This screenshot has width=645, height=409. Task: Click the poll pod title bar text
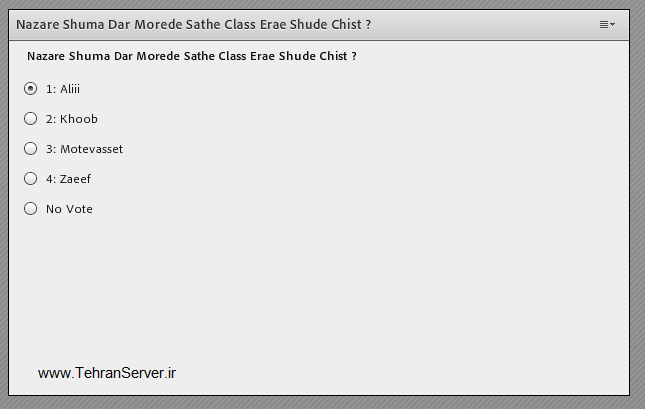click(x=193, y=24)
